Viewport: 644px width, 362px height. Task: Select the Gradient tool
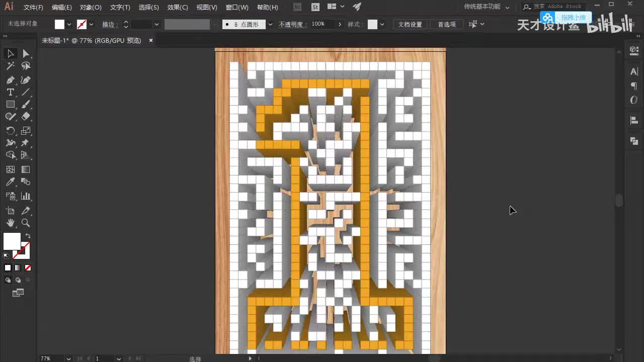pos(26,169)
